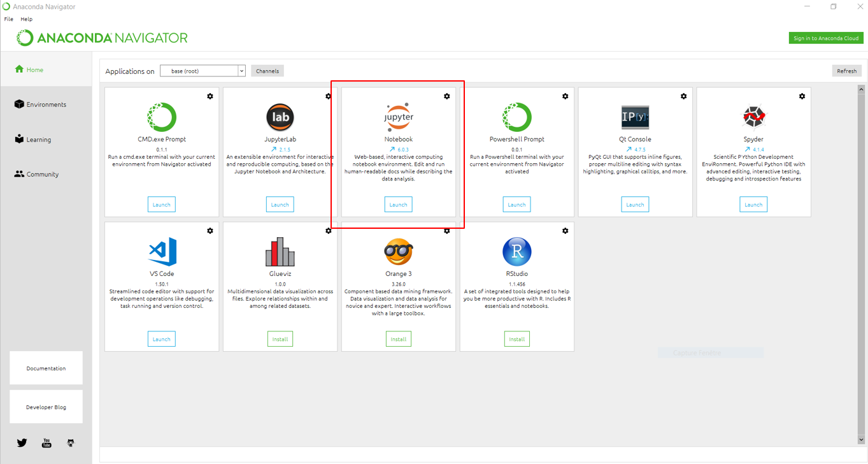The height and width of the screenshot is (464, 868).
Task: Click the "Applications on" label
Action: point(130,71)
